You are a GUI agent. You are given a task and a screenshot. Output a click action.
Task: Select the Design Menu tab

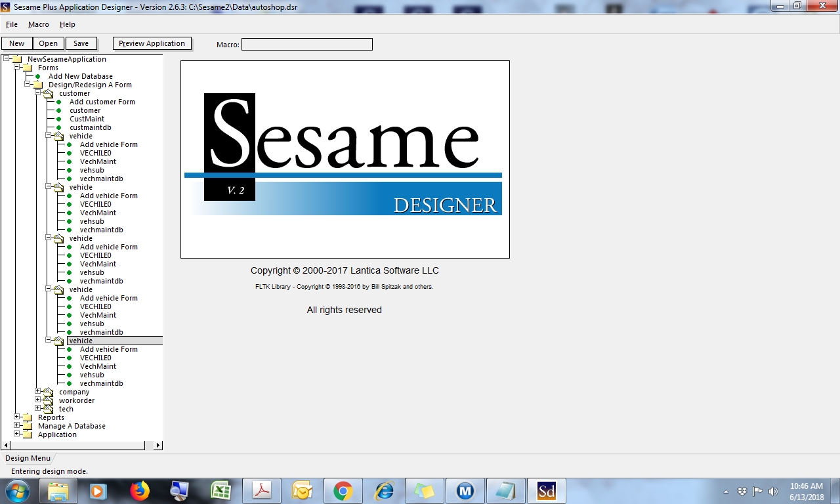click(x=28, y=458)
